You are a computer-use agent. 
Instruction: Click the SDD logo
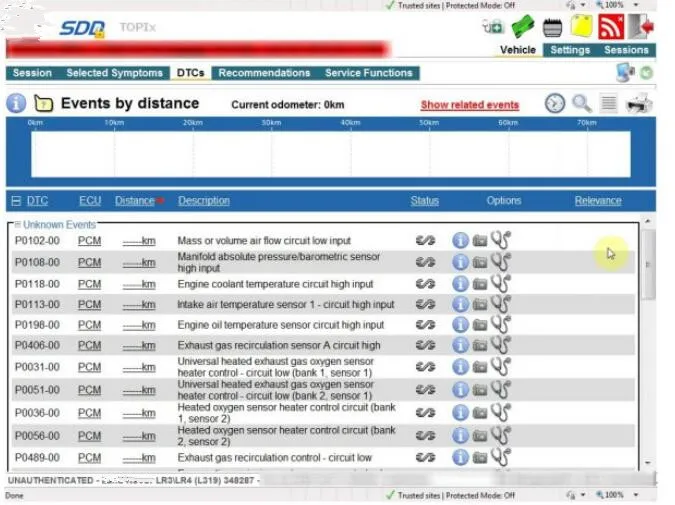click(x=82, y=28)
